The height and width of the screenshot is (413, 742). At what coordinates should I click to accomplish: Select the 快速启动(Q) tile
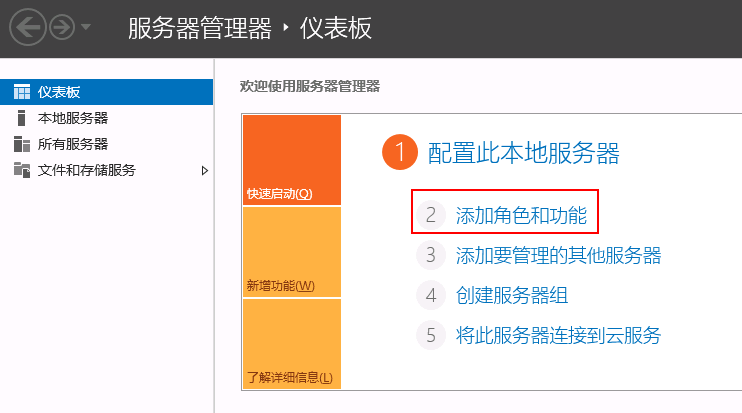point(292,160)
